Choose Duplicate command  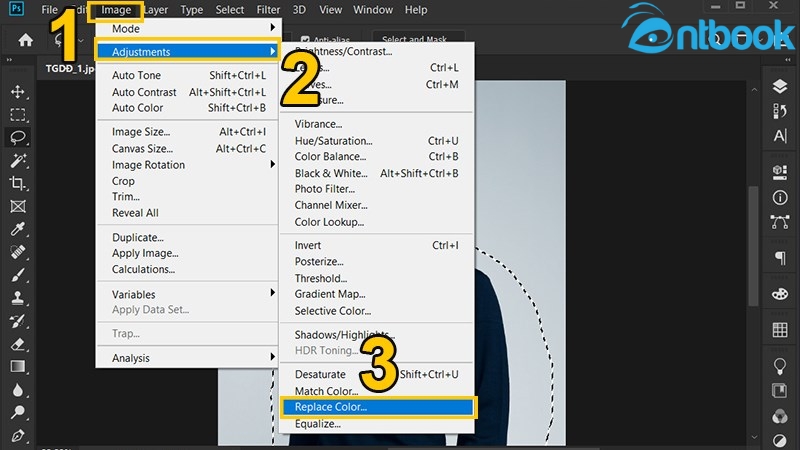[x=187, y=238]
